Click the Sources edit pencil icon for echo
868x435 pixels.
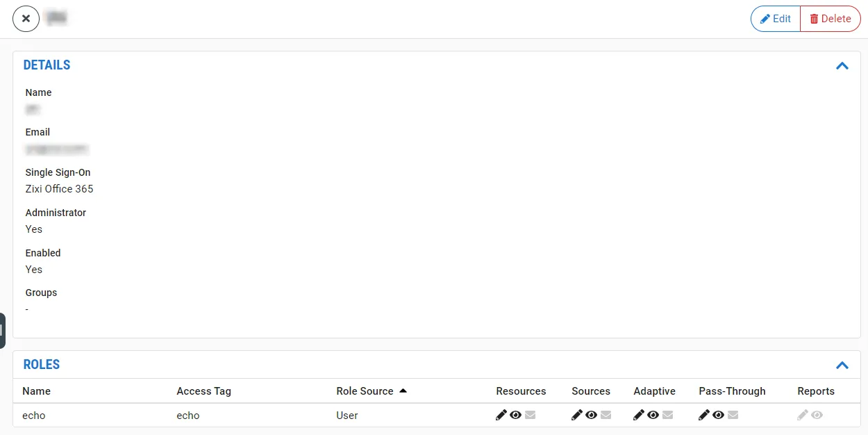pyautogui.click(x=577, y=415)
